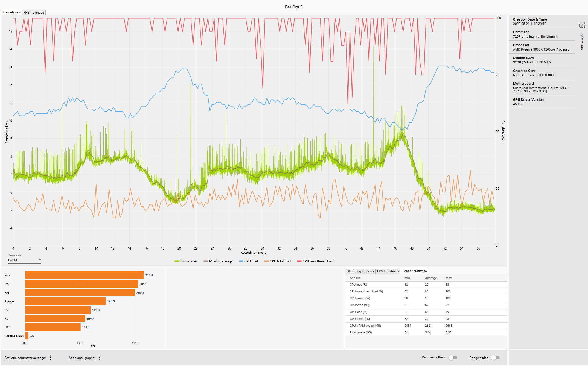The image size is (588, 366).
Task: Click the Y-axis scale dropdown arrow
Action: 40,260
